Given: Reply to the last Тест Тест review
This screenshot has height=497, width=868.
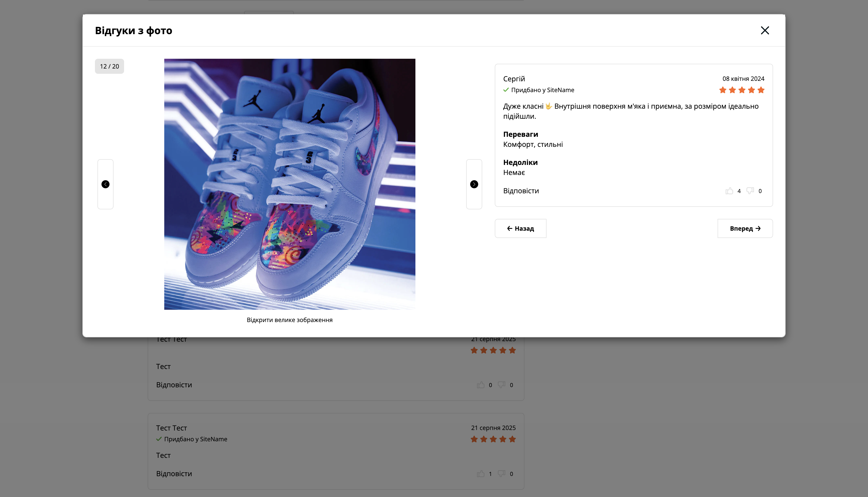Looking at the screenshot, I should [174, 473].
